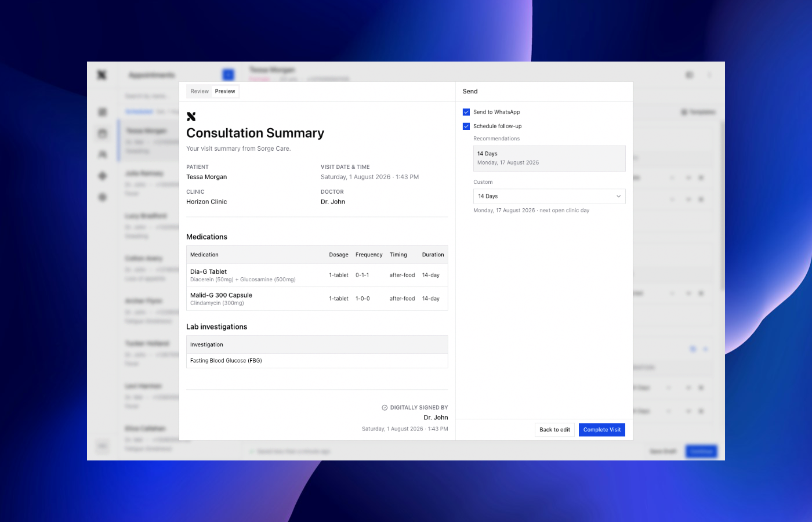Click the 1-0-0 frequency value
The width and height of the screenshot is (812, 522).
(x=362, y=299)
